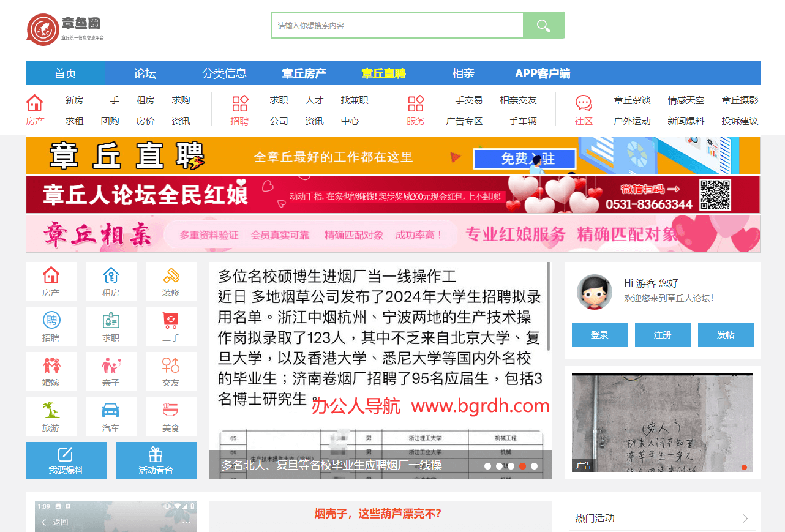785x532 pixels.
Task: Click the 我要爆料 edit button
Action: [x=66, y=460]
